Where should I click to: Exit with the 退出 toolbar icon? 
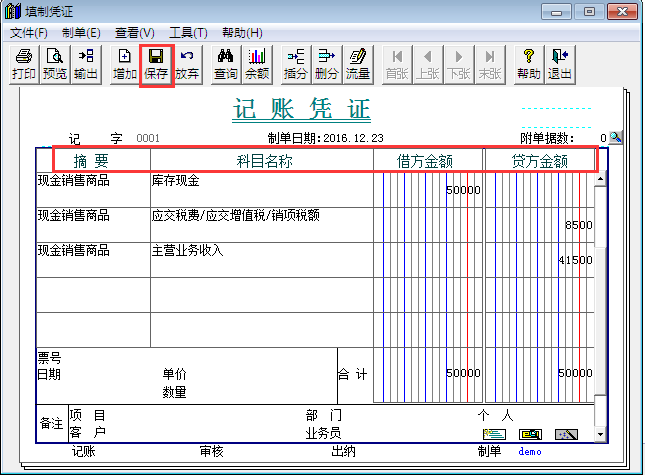560,65
